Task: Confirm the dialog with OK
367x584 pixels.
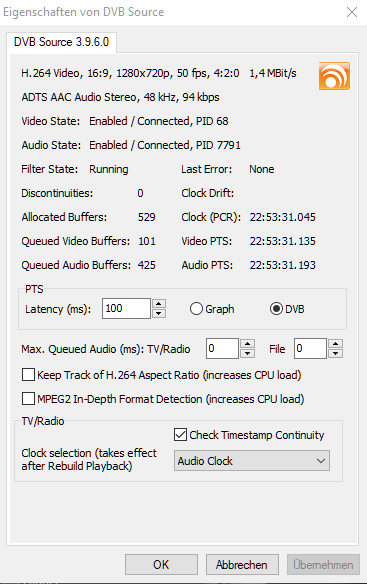Action: pos(161,565)
